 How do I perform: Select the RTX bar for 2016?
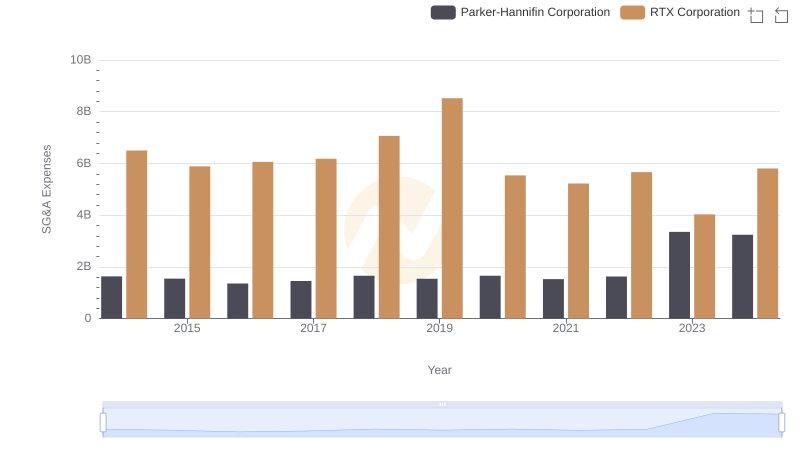[x=263, y=240]
